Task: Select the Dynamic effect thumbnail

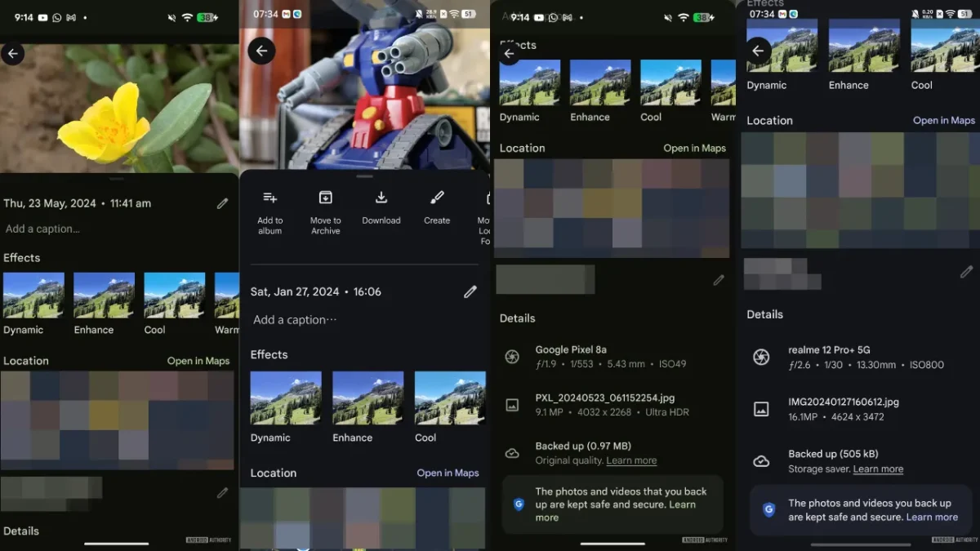Action: pos(33,303)
